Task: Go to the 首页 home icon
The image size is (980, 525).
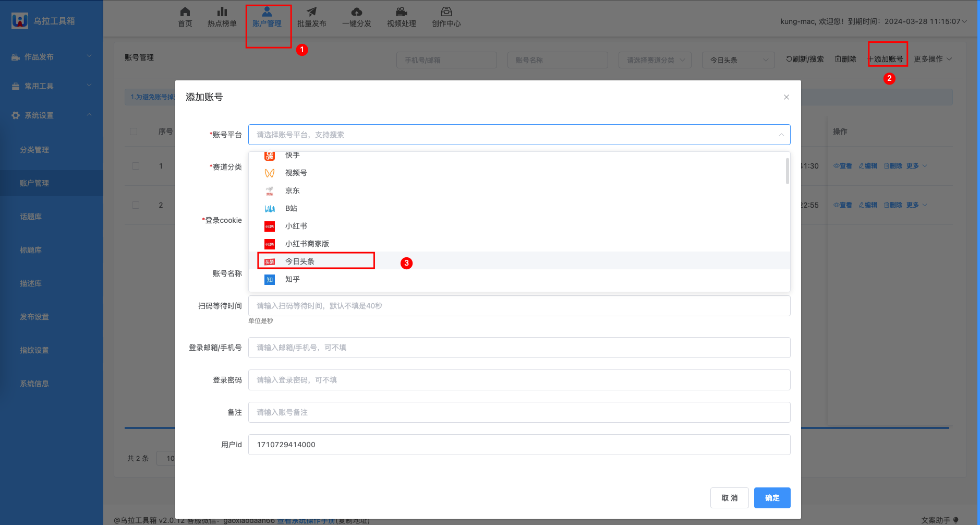Action: tap(185, 11)
